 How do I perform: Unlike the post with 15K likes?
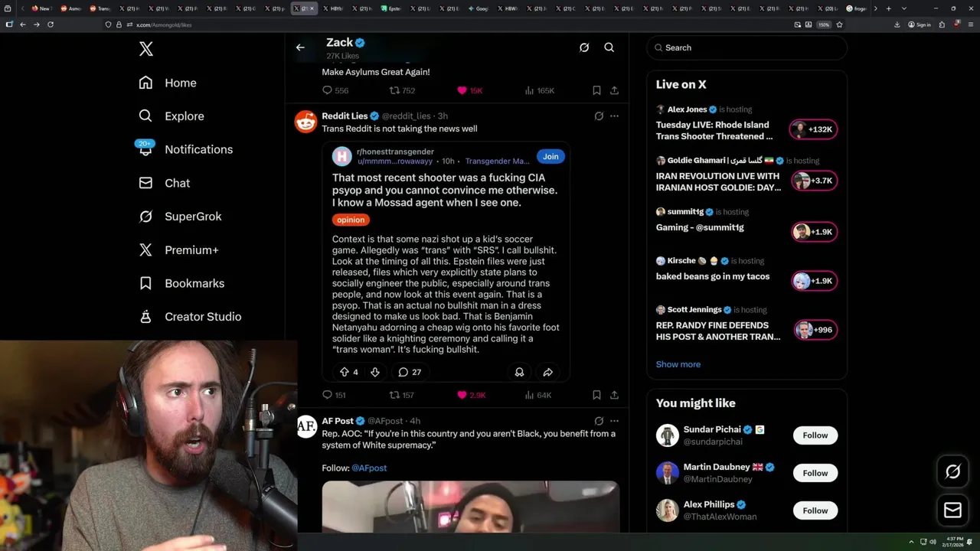point(469,90)
